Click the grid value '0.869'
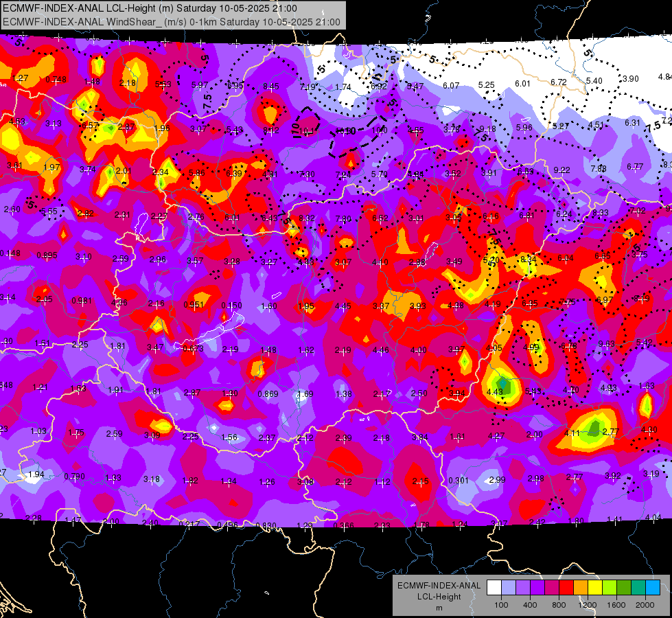 268,393
